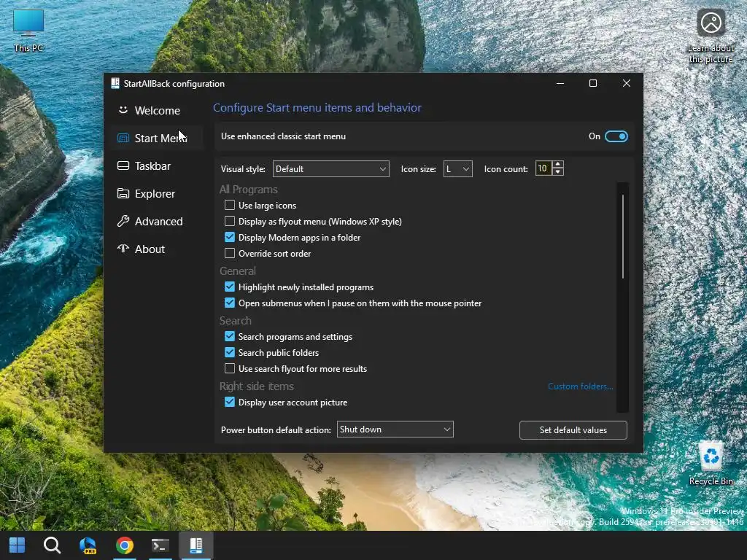The width and height of the screenshot is (747, 560).
Task: Maximize the StartAllBack configuration window
Action: coord(593,83)
